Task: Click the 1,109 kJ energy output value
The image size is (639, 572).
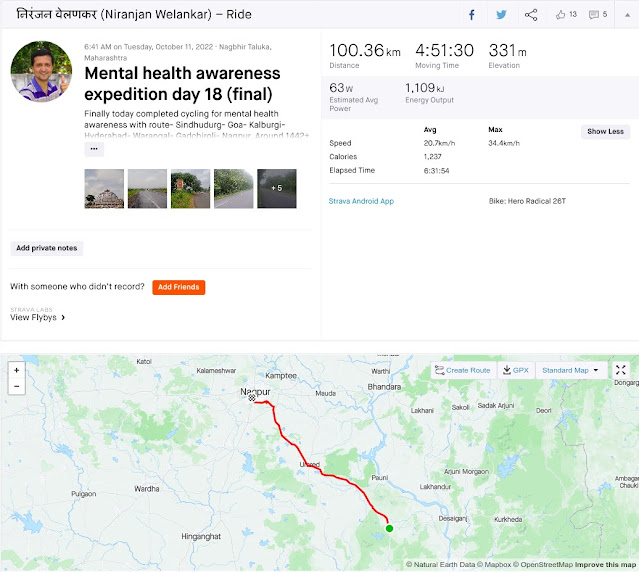Action: point(425,88)
